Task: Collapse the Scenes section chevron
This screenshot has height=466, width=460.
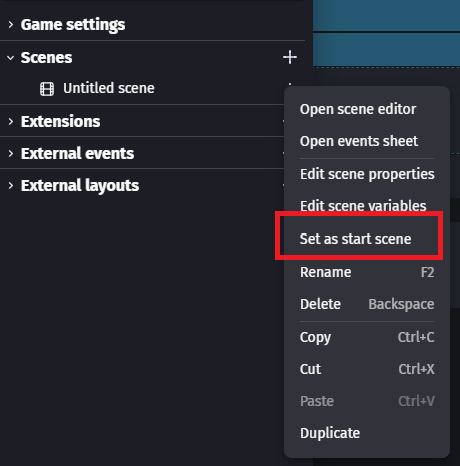Action: click(11, 58)
